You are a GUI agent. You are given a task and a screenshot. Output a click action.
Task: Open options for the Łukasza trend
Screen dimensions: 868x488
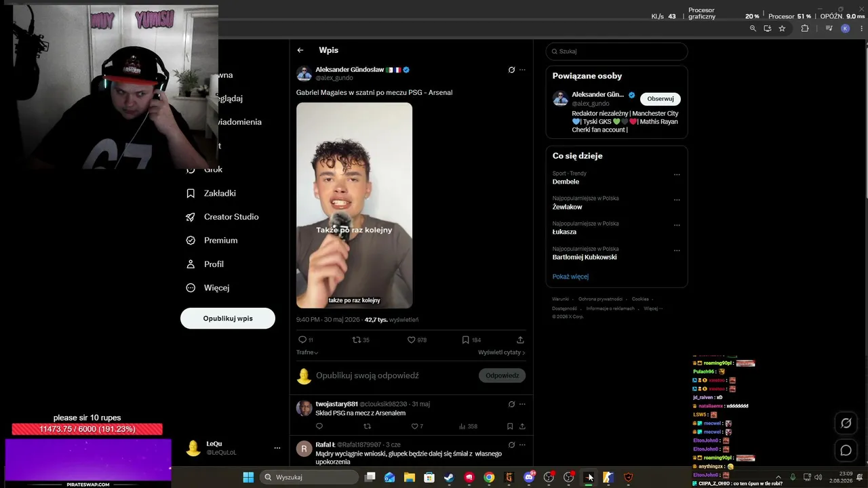677,225
